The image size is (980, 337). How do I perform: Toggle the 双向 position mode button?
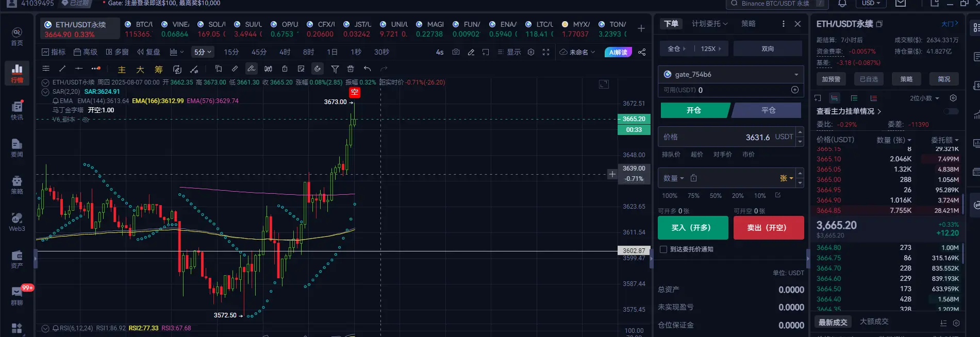[768, 48]
